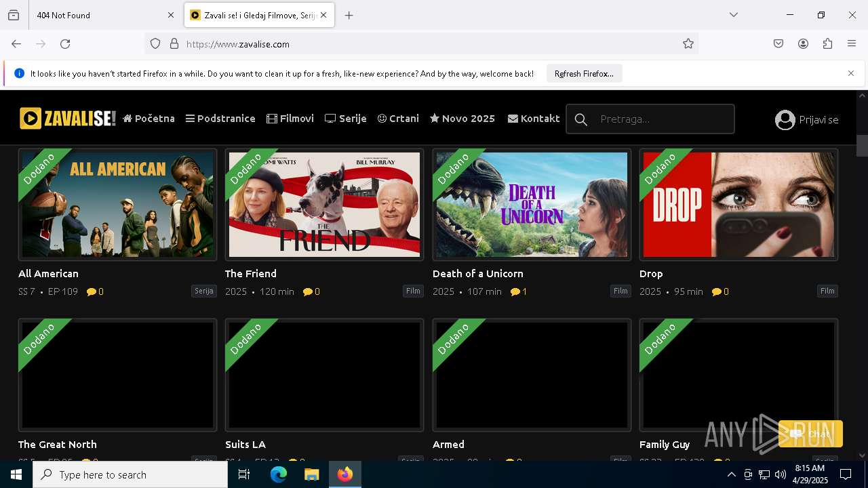Launch Microsoft Edge from taskbar
868x488 pixels.
tap(279, 474)
